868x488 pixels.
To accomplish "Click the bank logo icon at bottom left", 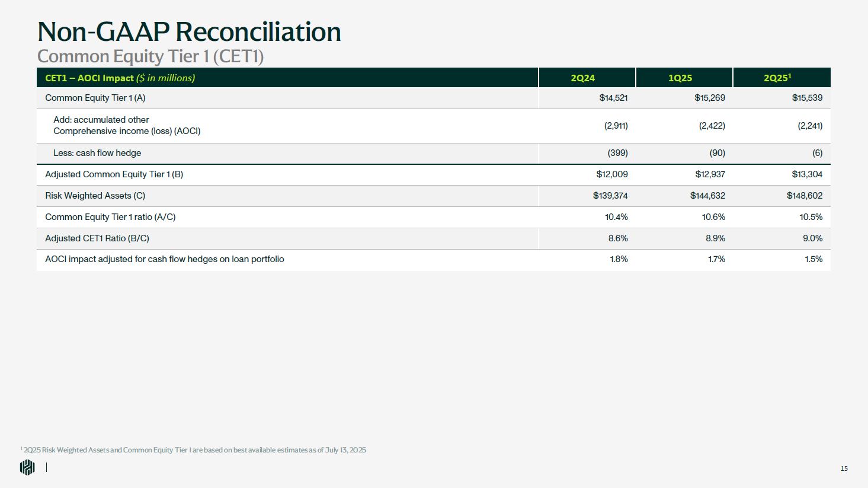I will (x=27, y=467).
